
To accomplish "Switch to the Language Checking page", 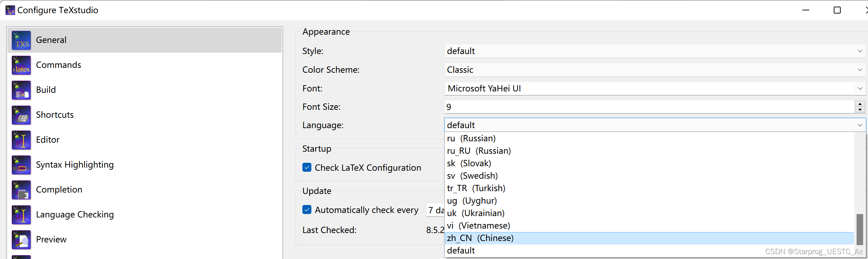I will [145, 215].
